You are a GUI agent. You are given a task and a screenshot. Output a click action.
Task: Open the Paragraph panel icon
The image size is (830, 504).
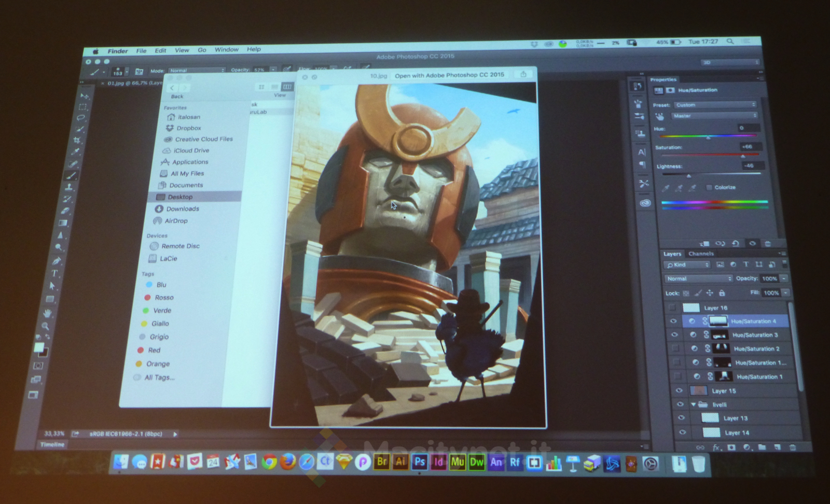point(642,165)
